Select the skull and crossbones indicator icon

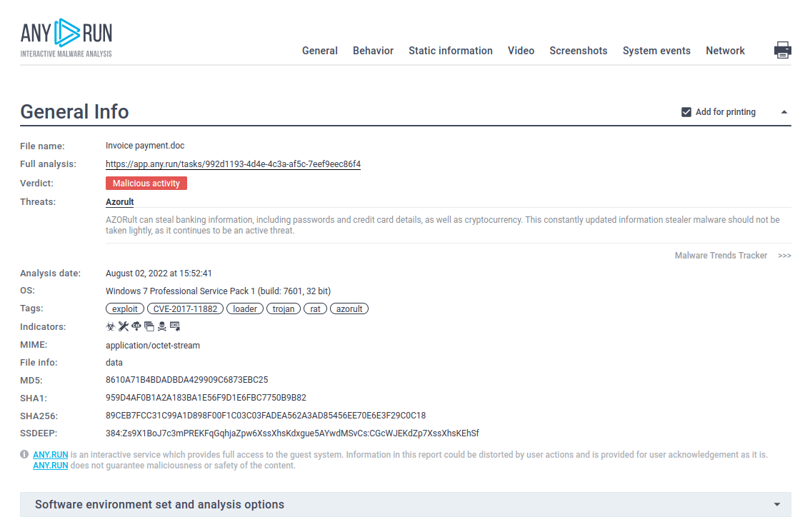(161, 326)
